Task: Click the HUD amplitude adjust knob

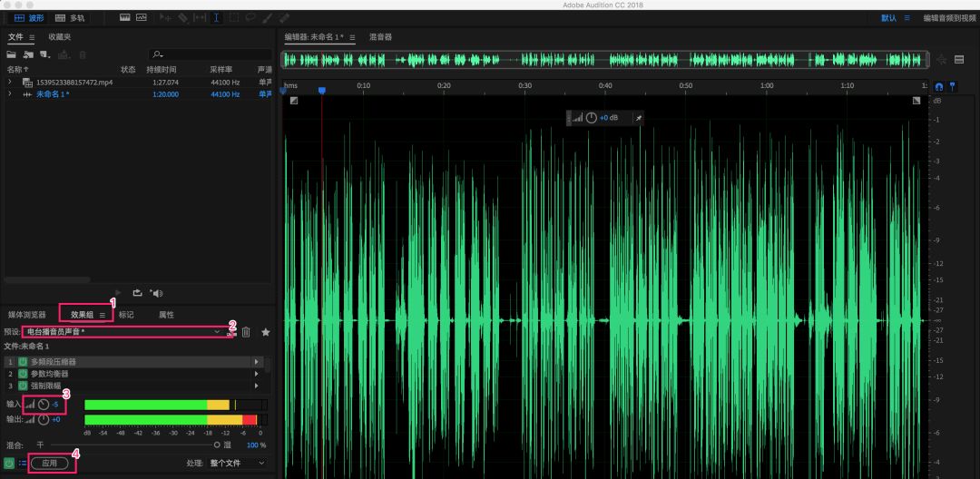Action: coord(591,117)
